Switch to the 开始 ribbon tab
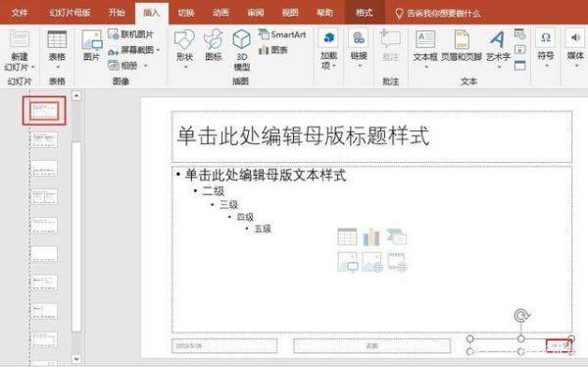The width and height of the screenshot is (588, 367). 117,13
